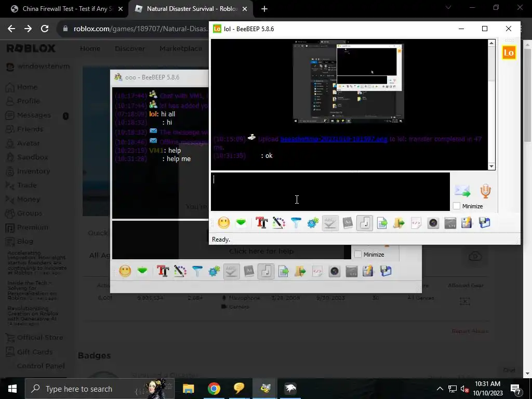
Task: Change font in ooo chat toolbar
Action: click(163, 271)
